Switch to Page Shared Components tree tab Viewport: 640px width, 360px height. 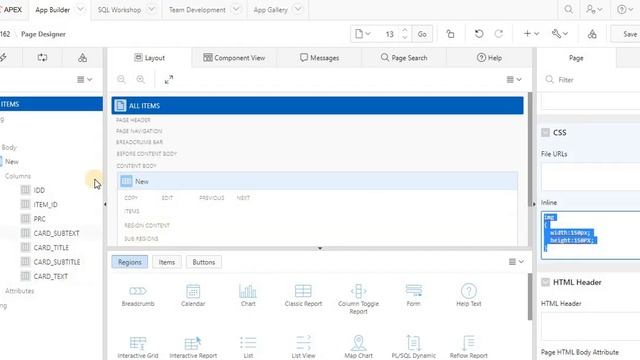[x=82, y=58]
